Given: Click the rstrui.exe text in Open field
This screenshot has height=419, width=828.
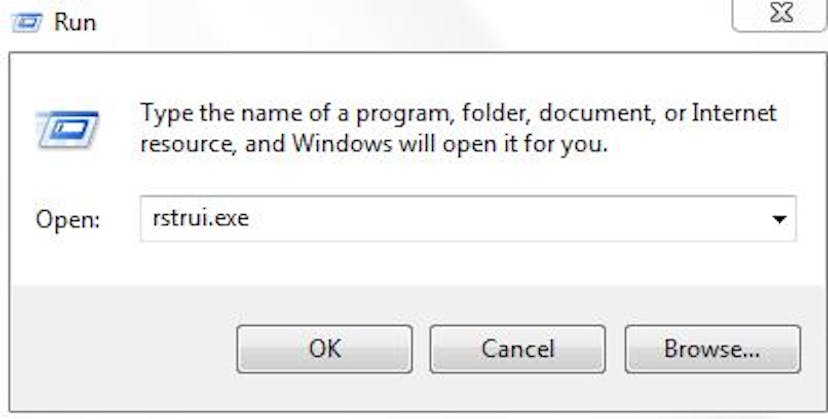Looking at the screenshot, I should click(201, 218).
